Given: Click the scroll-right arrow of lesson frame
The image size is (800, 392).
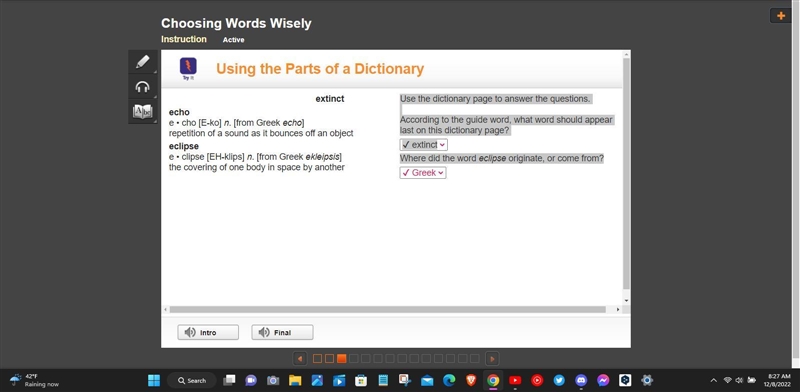Looking at the screenshot, I should [x=618, y=309].
